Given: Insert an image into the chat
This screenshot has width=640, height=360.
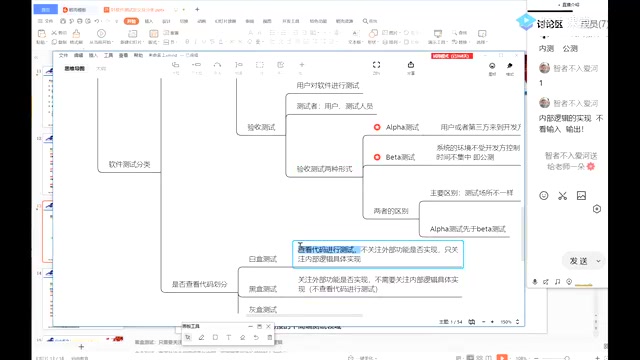Looking at the screenshot, I should click(x=581, y=196).
